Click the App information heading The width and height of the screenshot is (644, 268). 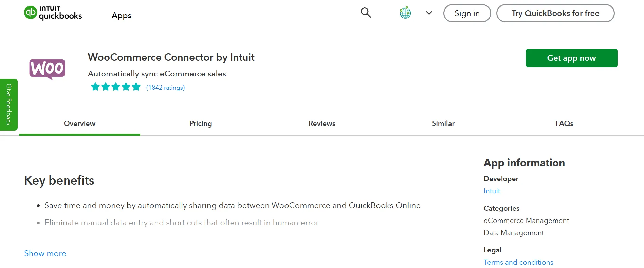[524, 163]
